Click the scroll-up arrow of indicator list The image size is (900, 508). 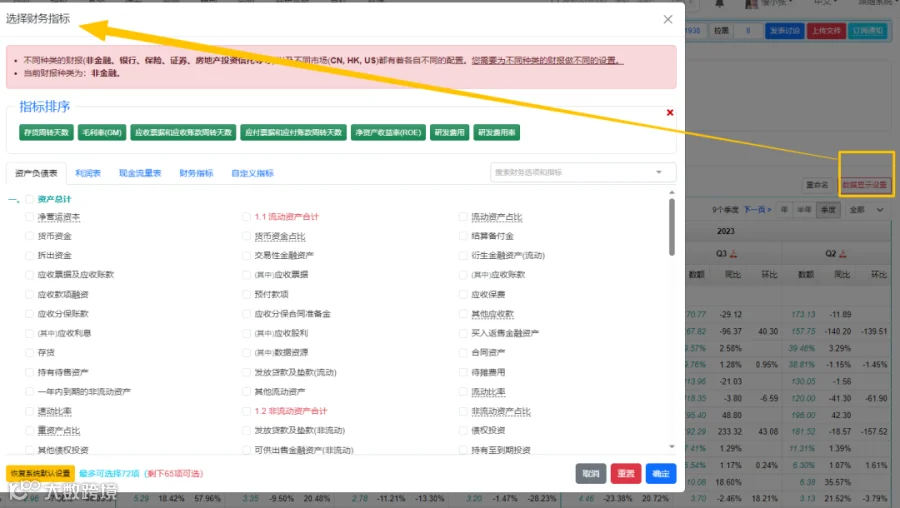672,192
